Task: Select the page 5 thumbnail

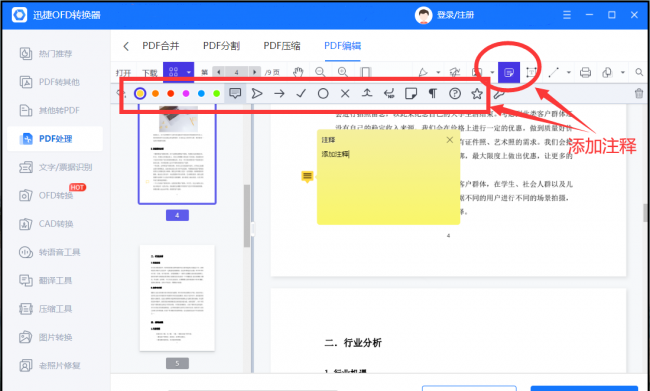Action: 177,298
